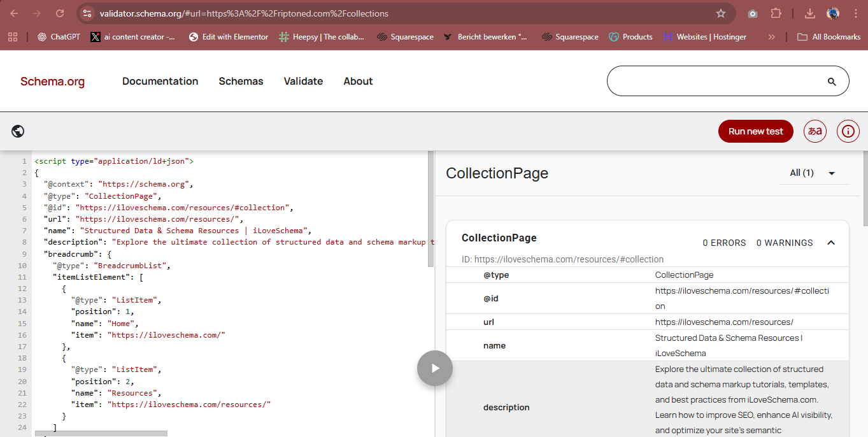Screen dimensions: 868x437
Task: Select the 'name' property row label
Action: tap(494, 345)
